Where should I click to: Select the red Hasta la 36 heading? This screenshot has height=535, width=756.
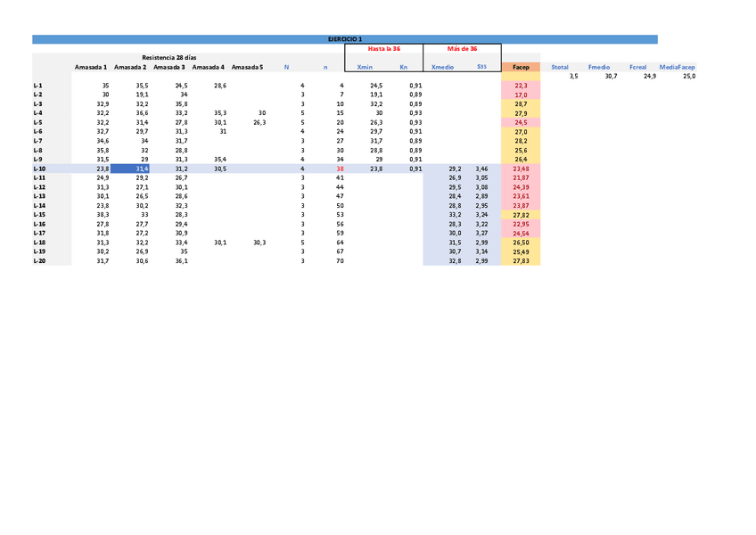click(383, 49)
